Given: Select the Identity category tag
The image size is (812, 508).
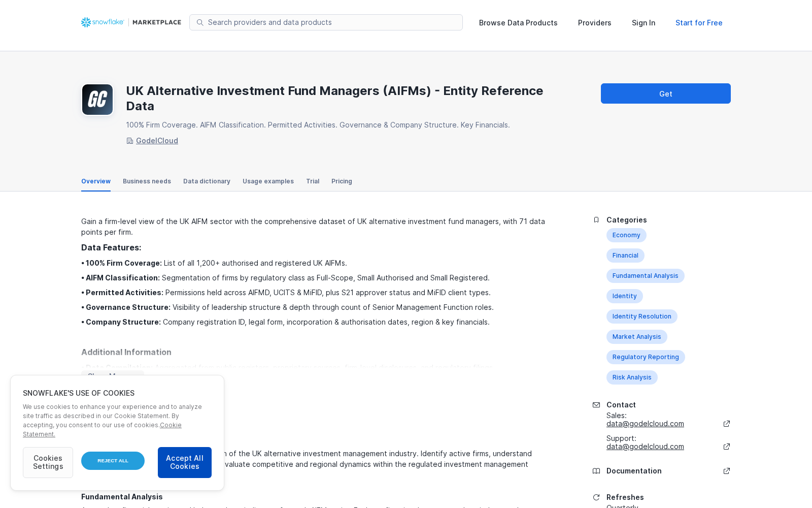Looking at the screenshot, I should pyautogui.click(x=625, y=296).
